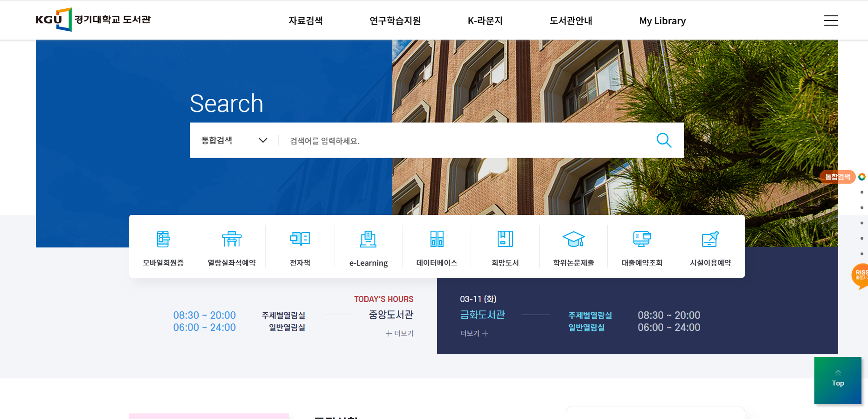
Task: Click the Top scroll-up button
Action: tap(838, 380)
